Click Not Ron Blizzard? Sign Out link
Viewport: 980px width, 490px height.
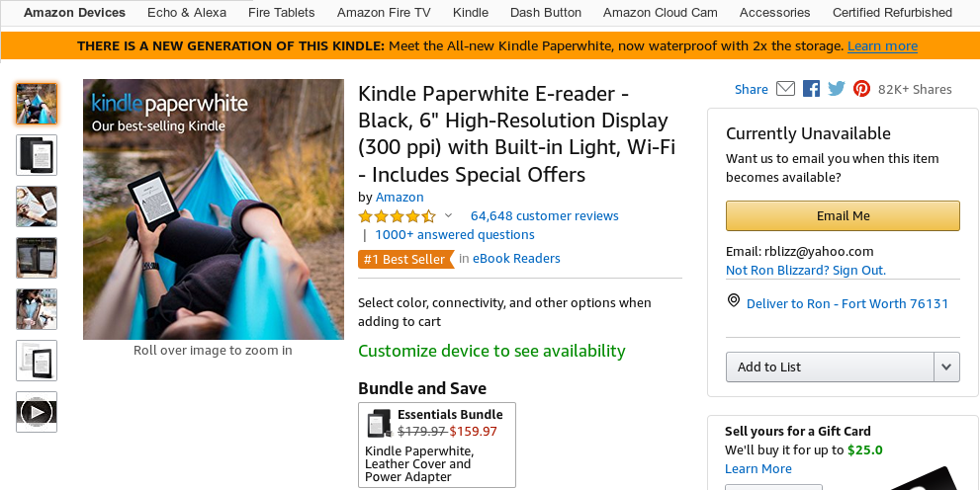pos(805,271)
